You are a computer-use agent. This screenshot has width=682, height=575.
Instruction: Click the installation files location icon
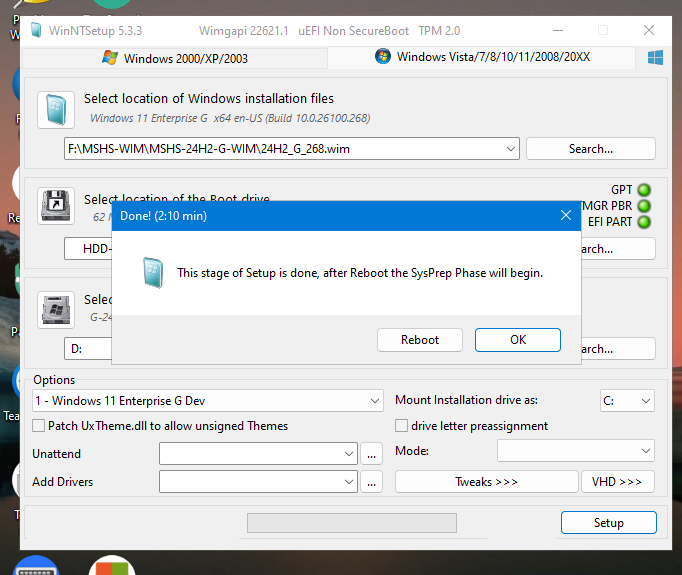tap(56, 110)
